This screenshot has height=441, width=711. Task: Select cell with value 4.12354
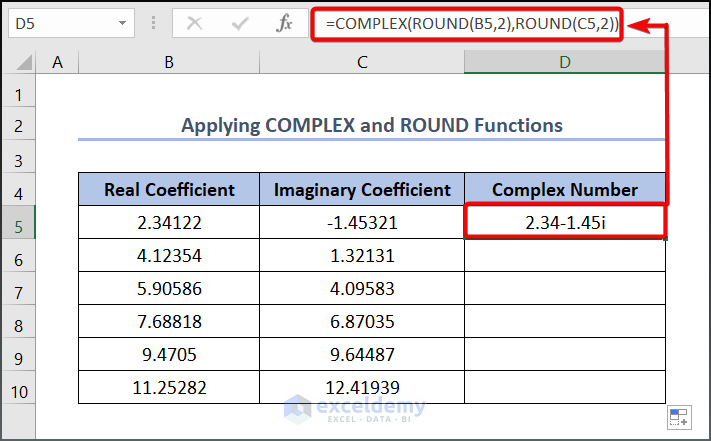(169, 256)
